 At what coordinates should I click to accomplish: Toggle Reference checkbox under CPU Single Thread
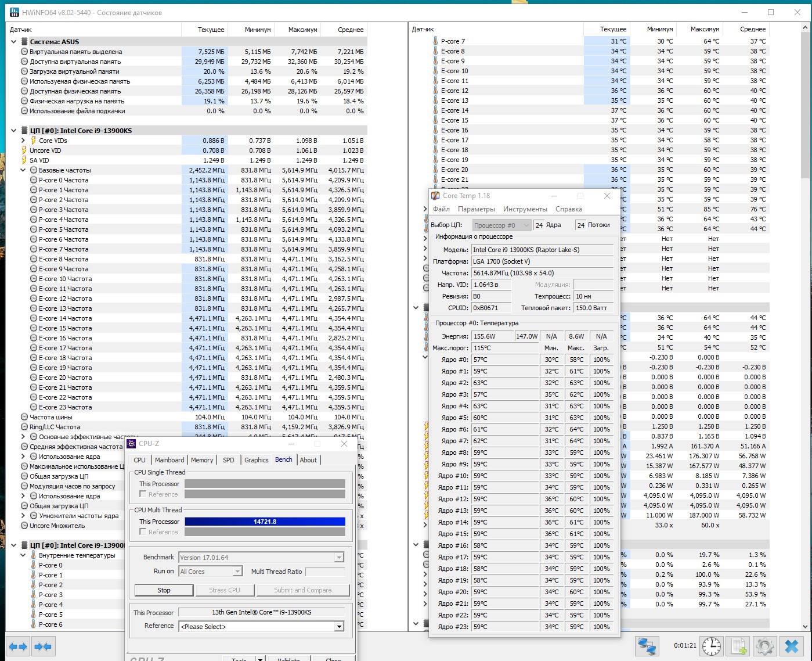click(x=143, y=494)
